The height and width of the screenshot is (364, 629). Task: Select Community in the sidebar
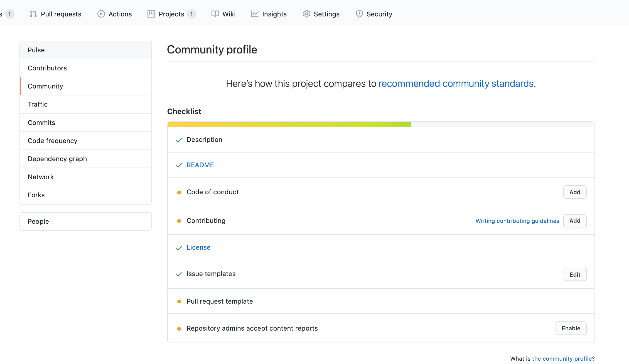click(x=86, y=86)
